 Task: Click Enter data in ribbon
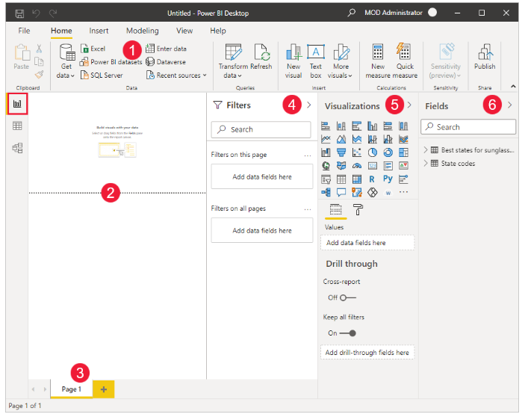[166, 49]
